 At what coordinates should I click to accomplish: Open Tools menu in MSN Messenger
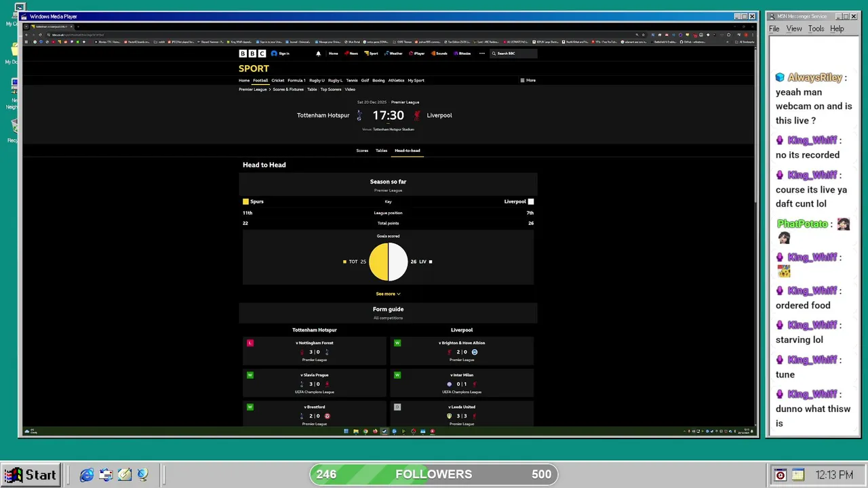coord(816,28)
